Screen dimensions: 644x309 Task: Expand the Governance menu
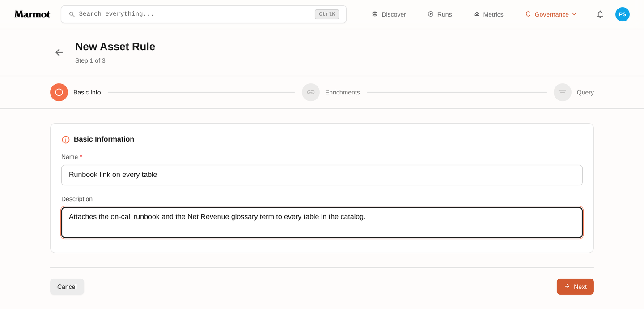point(551,14)
